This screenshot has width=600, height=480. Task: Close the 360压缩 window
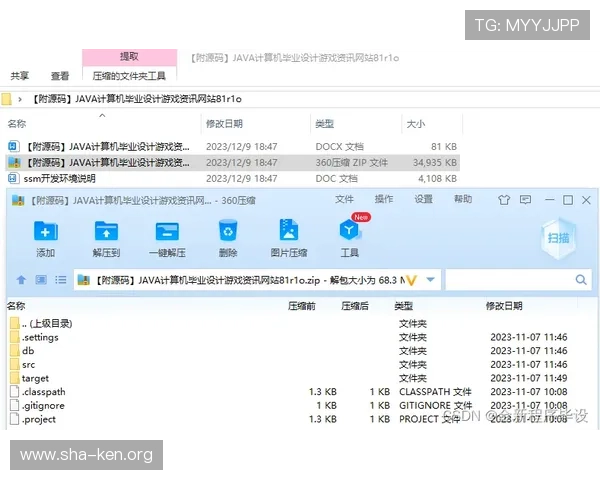tap(586, 200)
